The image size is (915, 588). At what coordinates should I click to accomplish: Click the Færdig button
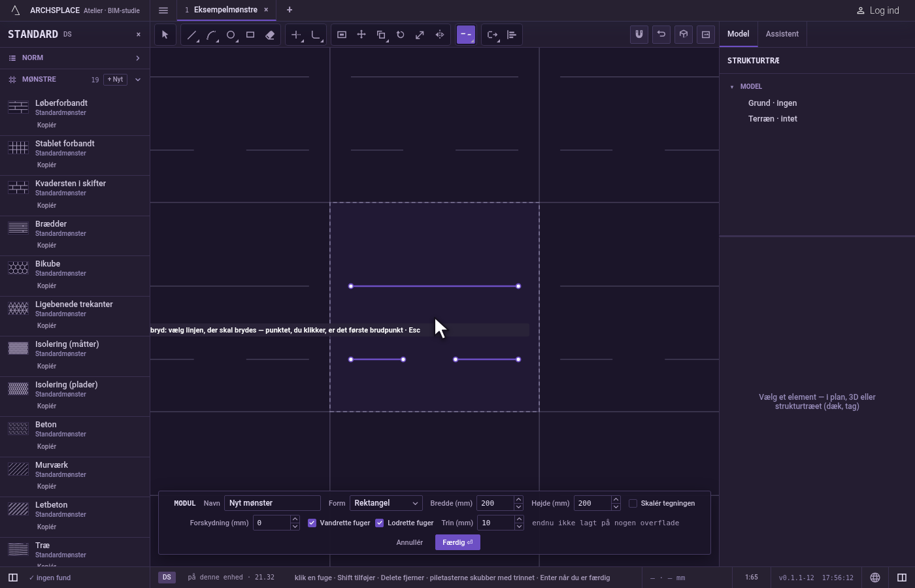pyautogui.click(x=457, y=542)
